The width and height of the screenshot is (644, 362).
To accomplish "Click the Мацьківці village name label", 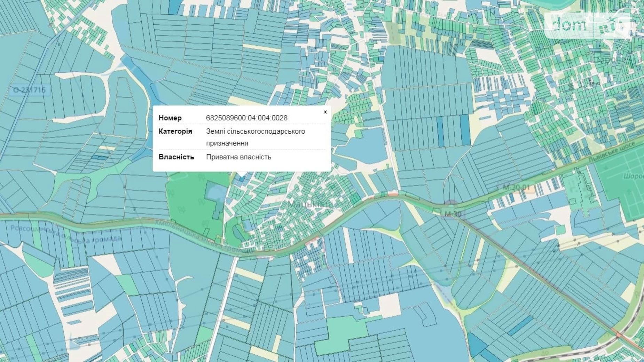I will click(x=310, y=204).
